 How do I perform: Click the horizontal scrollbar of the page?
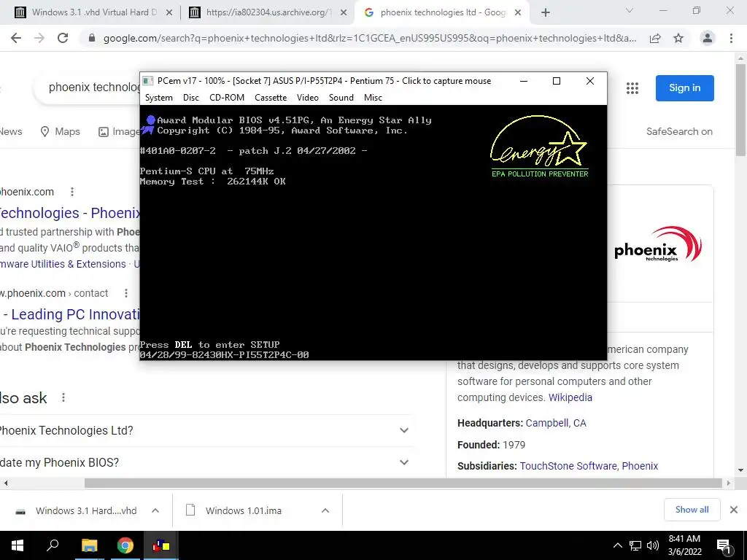403,483
